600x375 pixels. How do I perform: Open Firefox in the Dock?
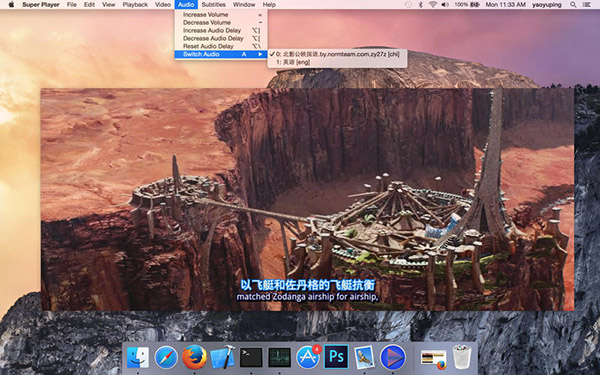click(194, 357)
